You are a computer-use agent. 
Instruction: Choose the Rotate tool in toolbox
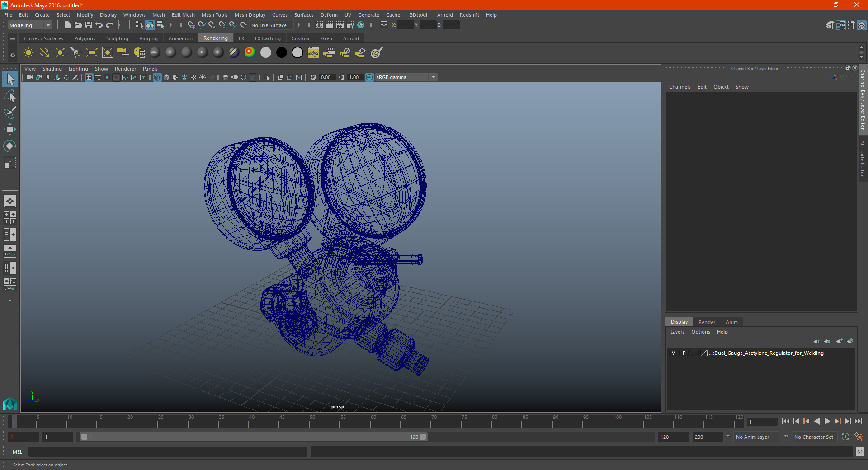point(9,146)
